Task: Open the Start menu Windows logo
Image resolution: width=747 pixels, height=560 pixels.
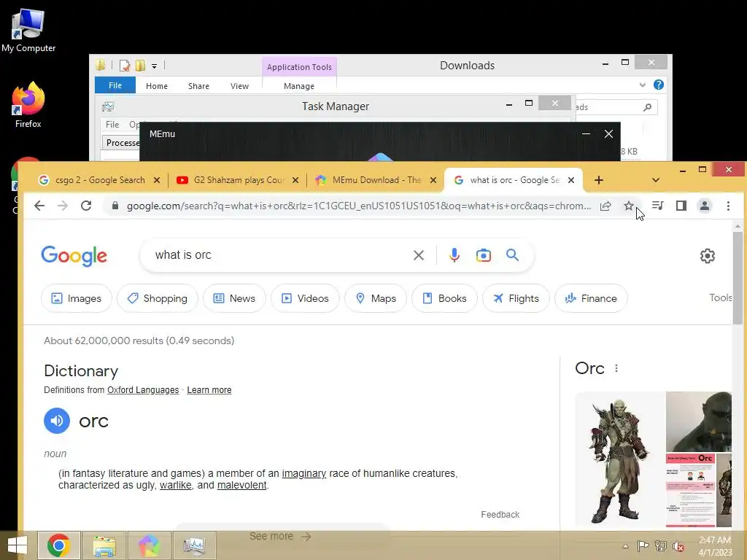Action: coord(18,545)
